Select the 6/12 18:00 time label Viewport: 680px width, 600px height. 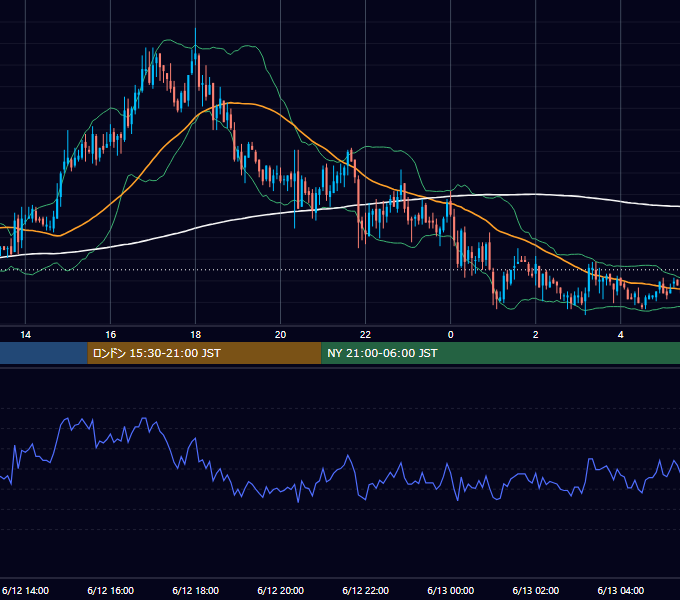point(196,590)
